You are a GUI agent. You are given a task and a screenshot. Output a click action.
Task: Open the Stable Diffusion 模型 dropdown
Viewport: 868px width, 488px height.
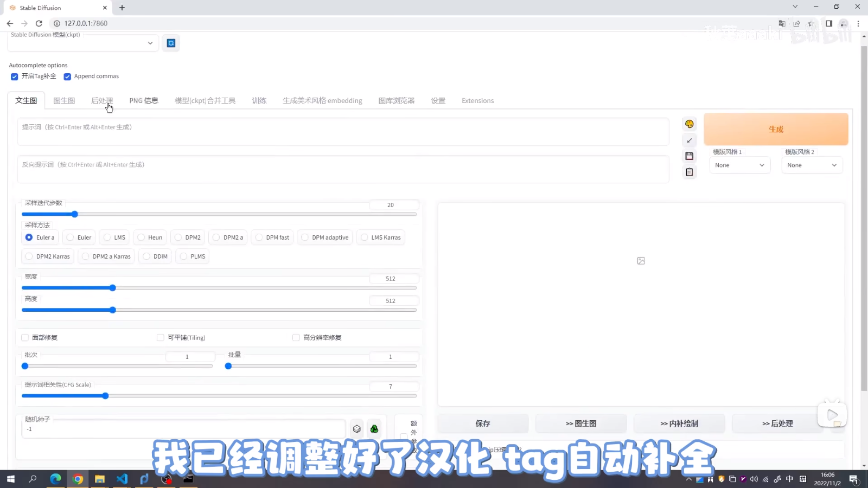(x=83, y=43)
